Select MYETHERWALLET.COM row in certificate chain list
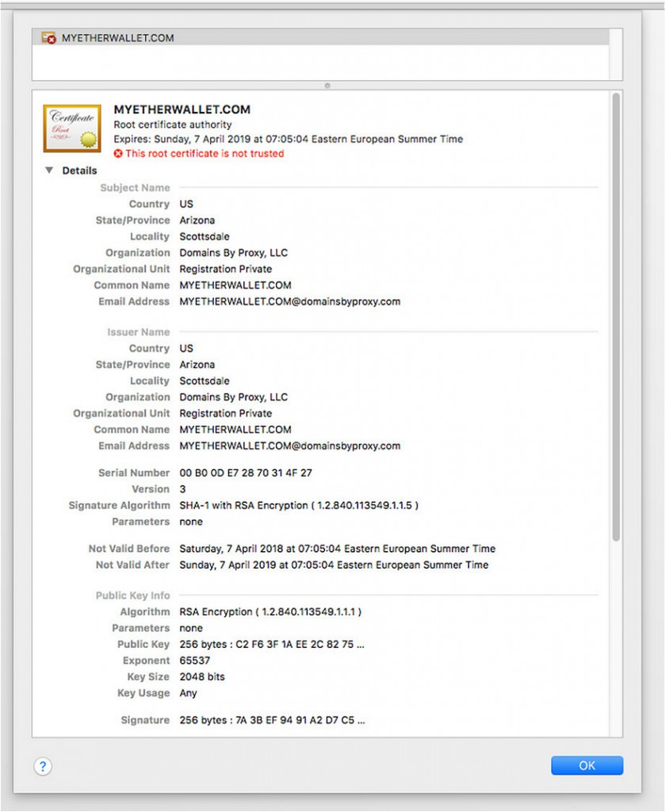 pos(117,37)
